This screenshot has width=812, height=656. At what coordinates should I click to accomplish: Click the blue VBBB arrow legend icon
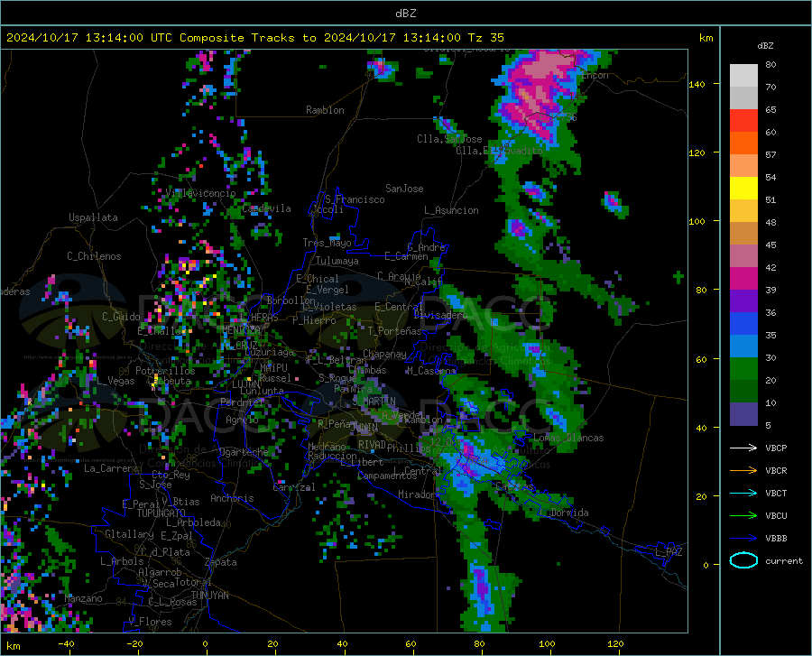click(x=743, y=539)
